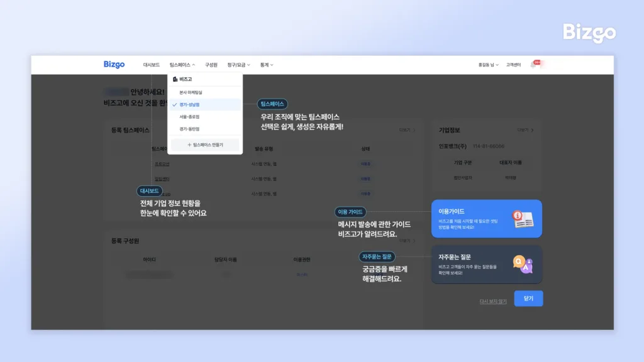Viewport: 644px width, 362px height.
Task: Click the Bizgo logo in the navigation bar
Action: tap(114, 65)
